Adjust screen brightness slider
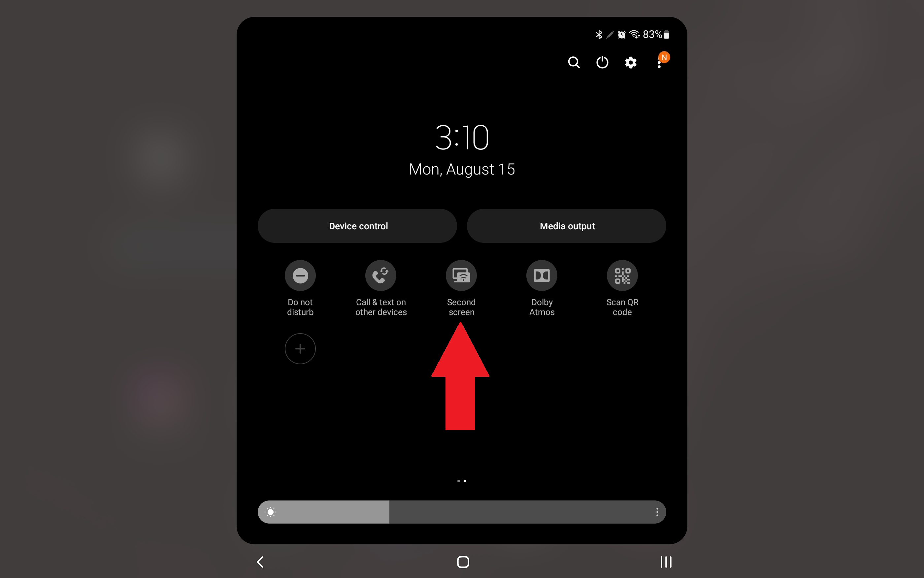 click(x=461, y=511)
